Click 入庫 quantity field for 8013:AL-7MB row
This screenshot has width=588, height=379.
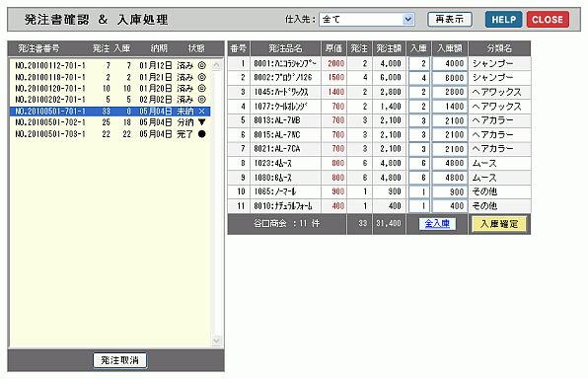coord(419,120)
